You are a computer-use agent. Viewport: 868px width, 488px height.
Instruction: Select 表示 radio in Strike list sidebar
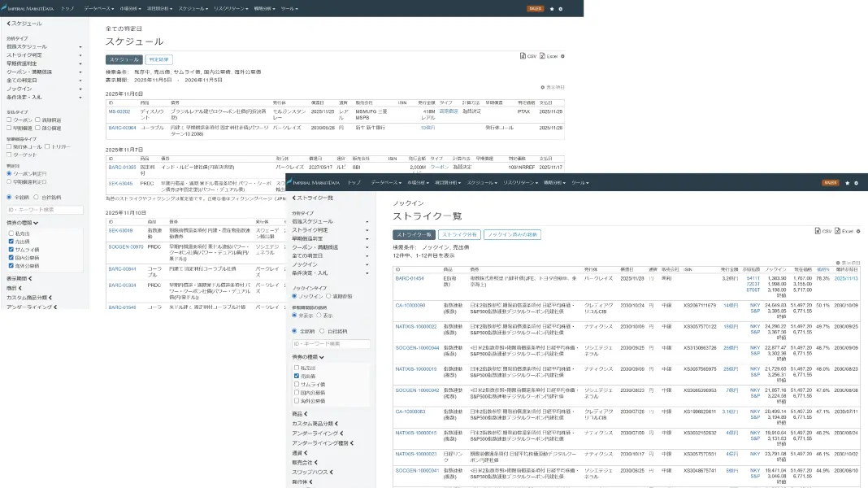[x=319, y=316]
